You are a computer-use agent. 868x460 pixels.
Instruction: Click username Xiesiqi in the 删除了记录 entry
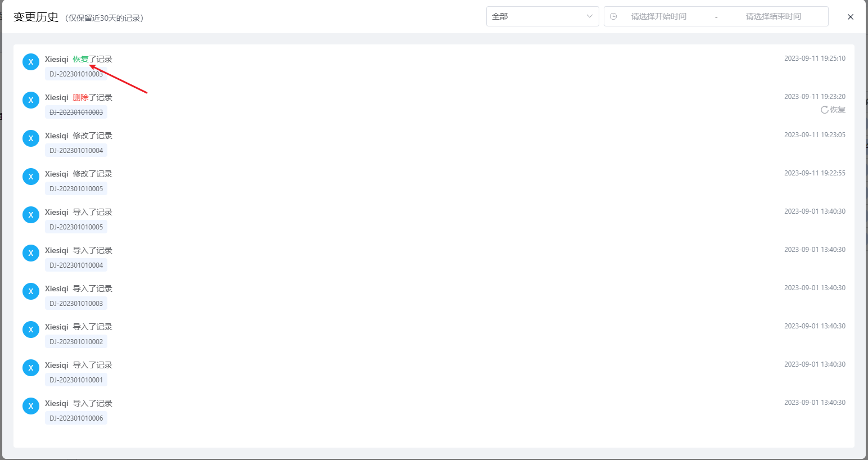coord(57,97)
